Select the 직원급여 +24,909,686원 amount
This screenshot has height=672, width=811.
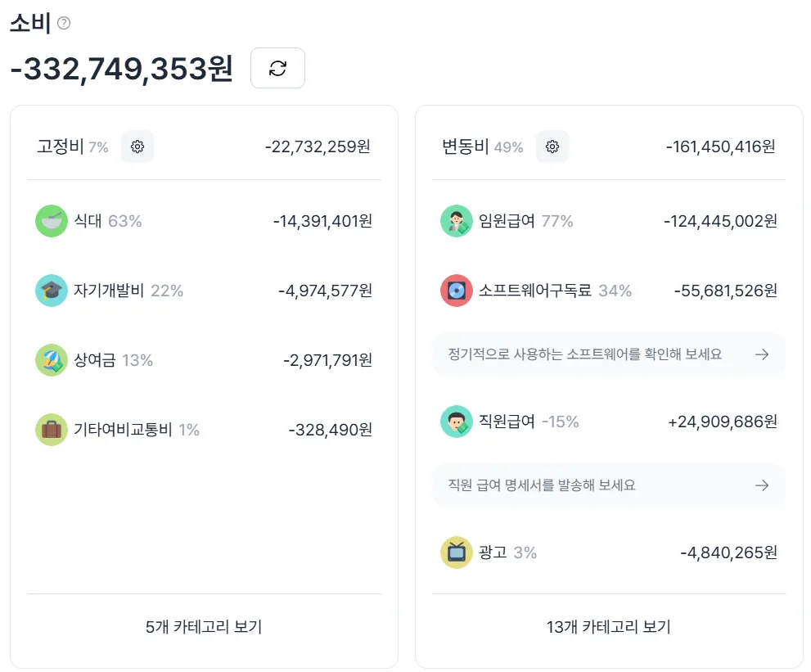[x=723, y=422]
